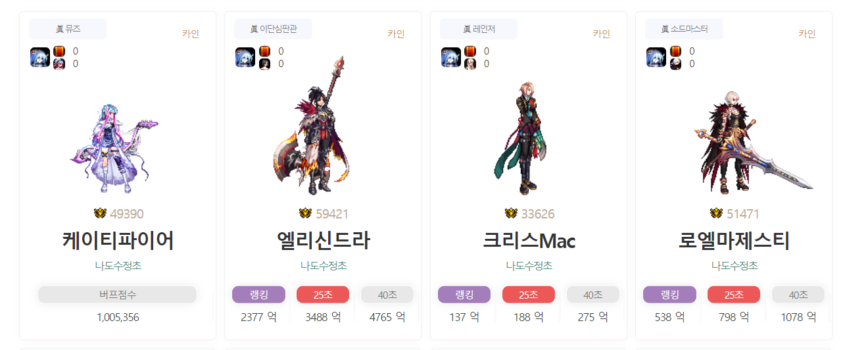This screenshot has width=868, height=350.
Task: Select the 40초 tab under 로엘마제스티
Action: 798,294
